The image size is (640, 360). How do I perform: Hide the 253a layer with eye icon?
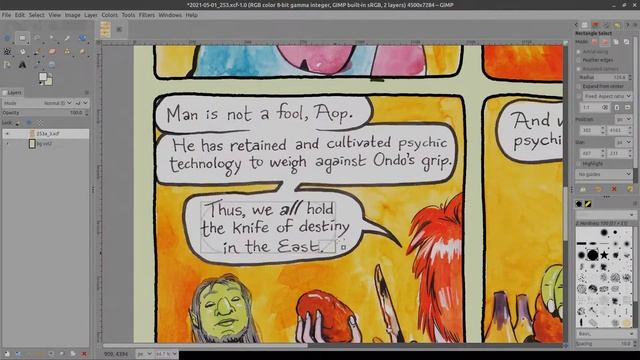click(x=7, y=134)
